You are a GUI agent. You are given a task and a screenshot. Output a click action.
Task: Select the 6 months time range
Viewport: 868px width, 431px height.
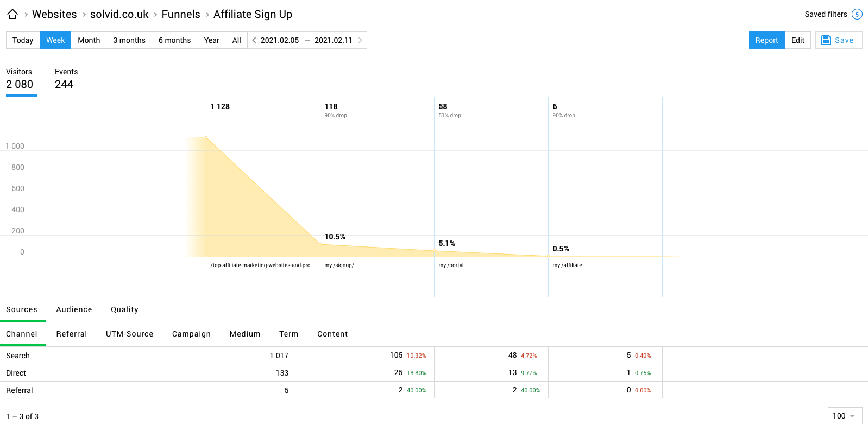175,40
